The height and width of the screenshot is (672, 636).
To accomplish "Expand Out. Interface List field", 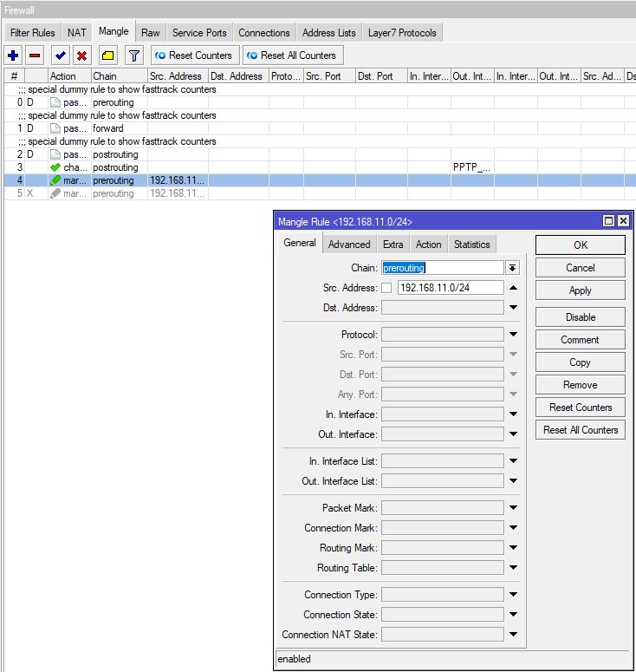I will tap(513, 481).
